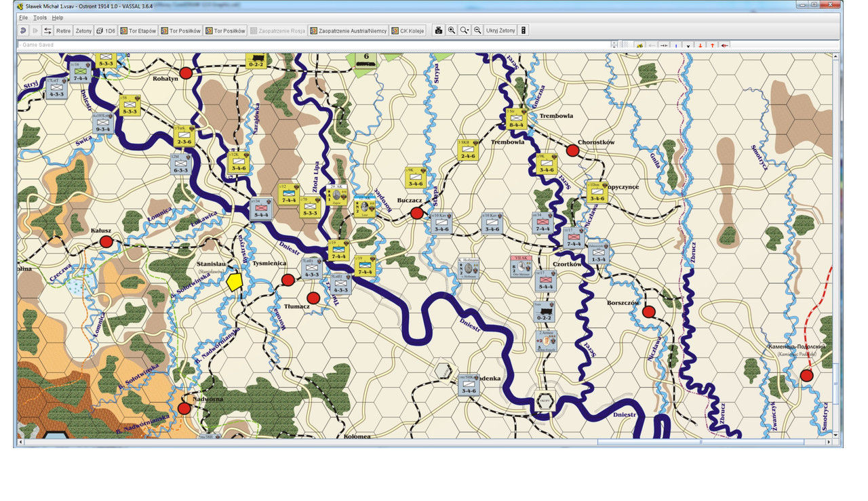Roll the 1D6 dice button

click(x=106, y=31)
